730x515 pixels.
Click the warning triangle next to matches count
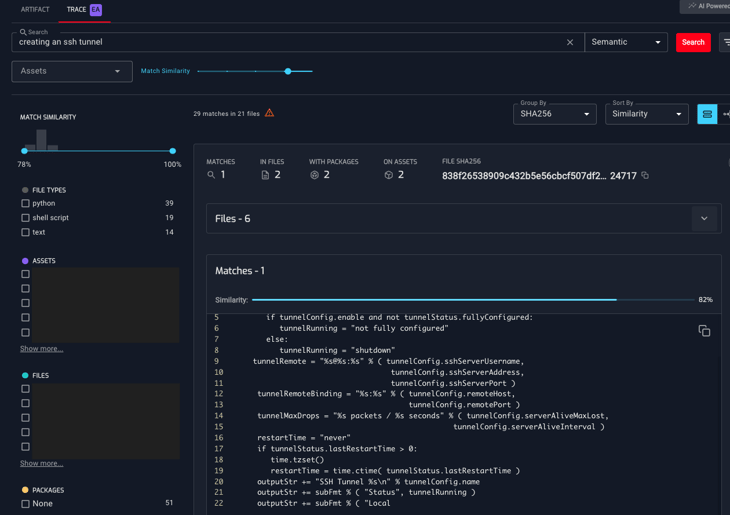[x=269, y=113]
